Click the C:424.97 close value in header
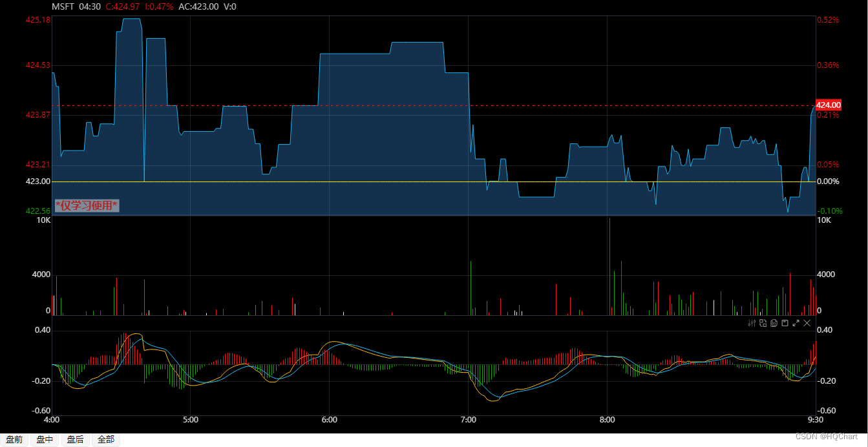The image size is (868, 447). tap(122, 6)
